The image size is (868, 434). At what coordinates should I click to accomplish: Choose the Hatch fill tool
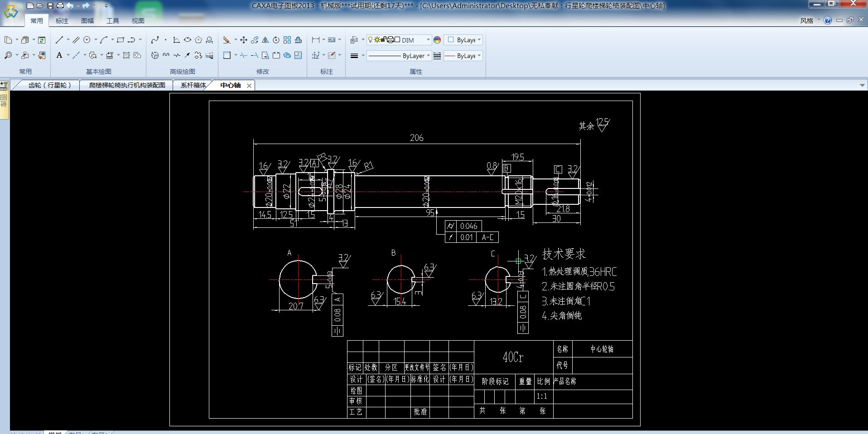tap(126, 55)
